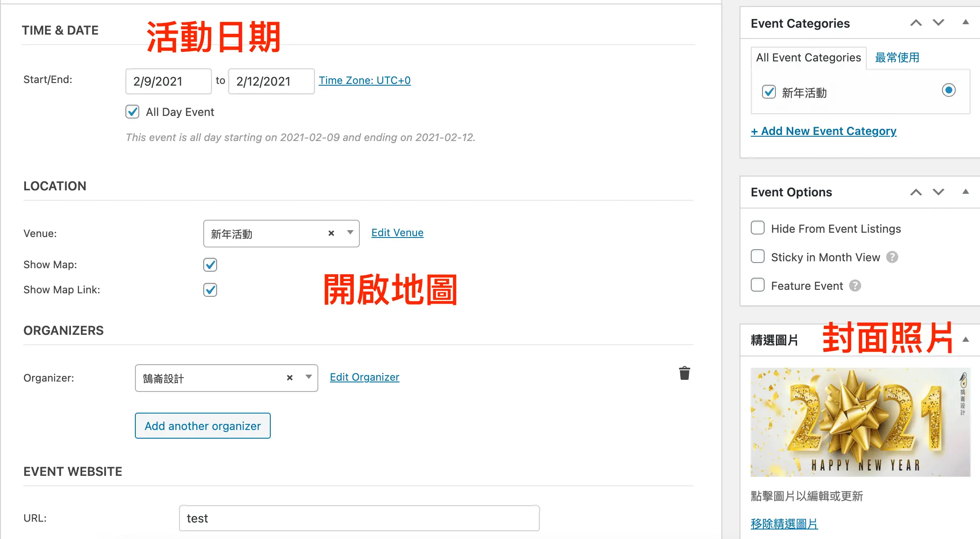Collapse the Event Options panel

pyautogui.click(x=965, y=192)
